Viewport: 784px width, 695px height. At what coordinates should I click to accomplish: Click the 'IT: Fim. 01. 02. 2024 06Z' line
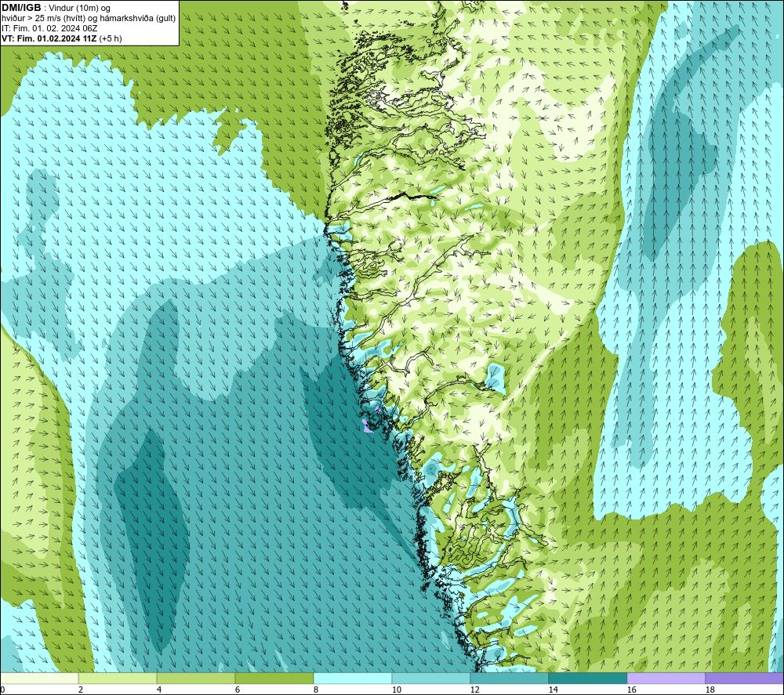click(x=49, y=28)
